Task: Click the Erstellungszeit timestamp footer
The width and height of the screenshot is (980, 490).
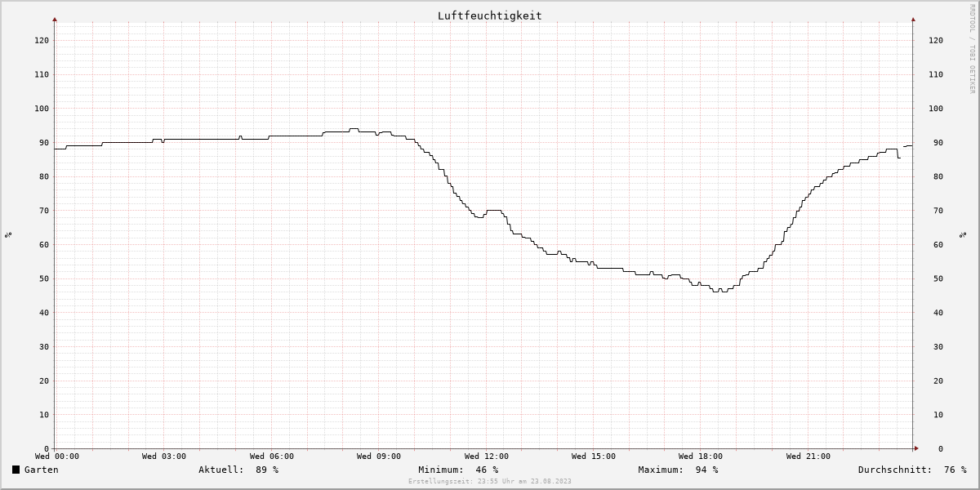Action: (490, 482)
